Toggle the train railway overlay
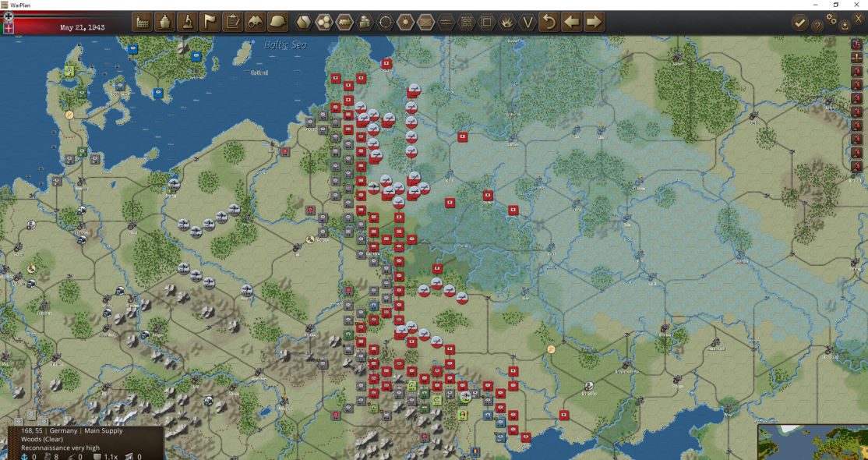Viewport: 868px width, 460px height. coord(344,23)
